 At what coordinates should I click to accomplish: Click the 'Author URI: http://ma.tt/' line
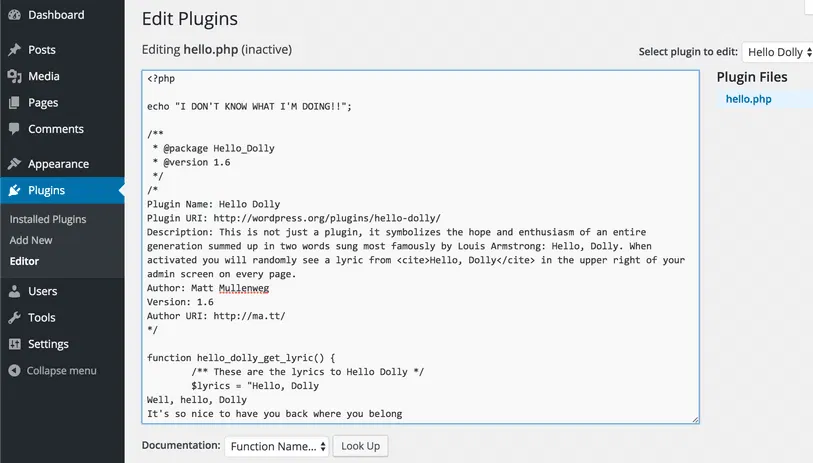(x=216, y=316)
